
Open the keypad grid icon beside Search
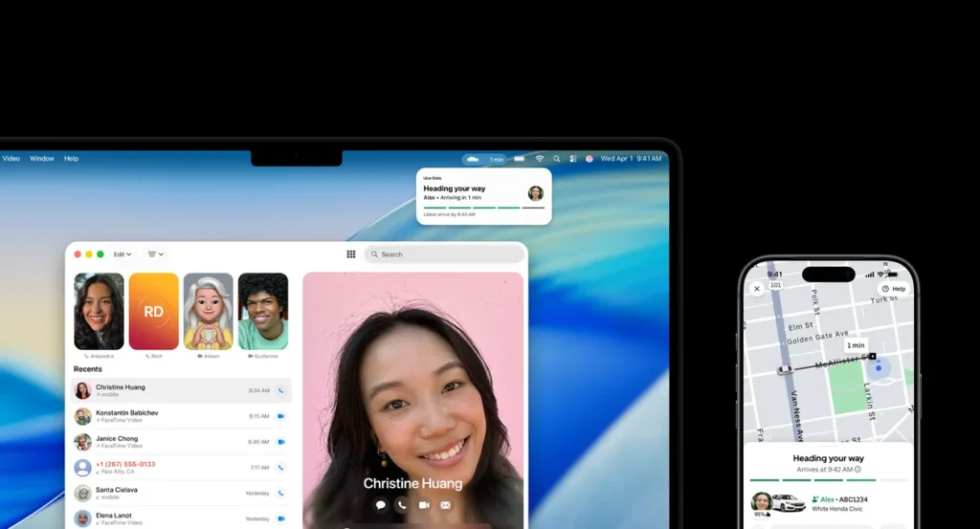350,254
